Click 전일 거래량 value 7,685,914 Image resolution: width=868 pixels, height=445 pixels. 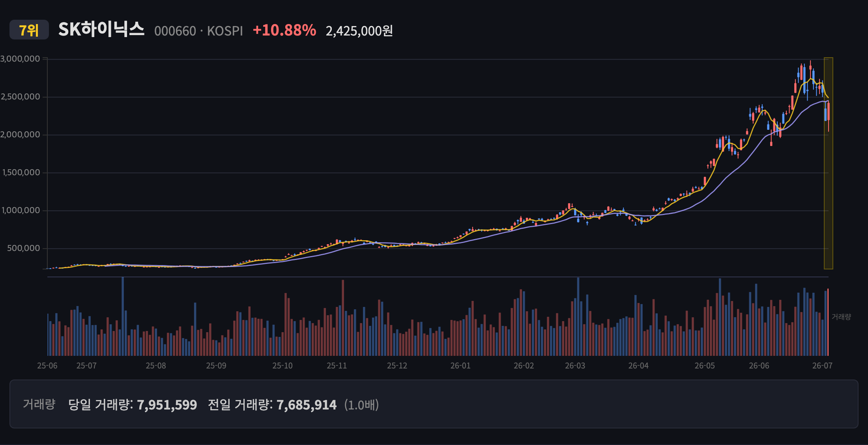[307, 405]
